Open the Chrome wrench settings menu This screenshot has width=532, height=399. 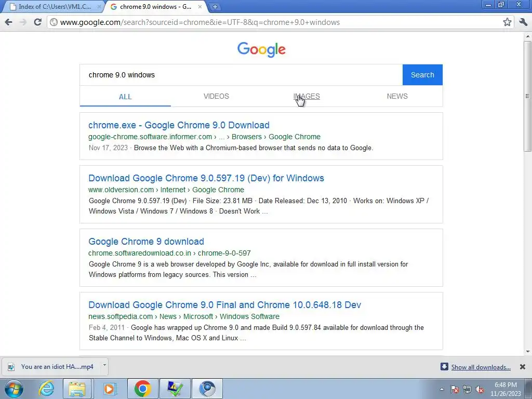click(x=523, y=22)
